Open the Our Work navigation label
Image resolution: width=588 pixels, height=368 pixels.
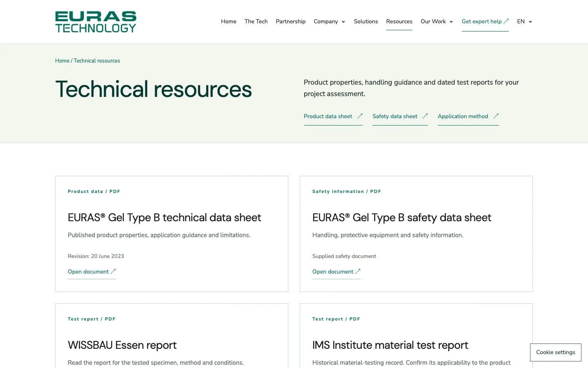(x=433, y=21)
